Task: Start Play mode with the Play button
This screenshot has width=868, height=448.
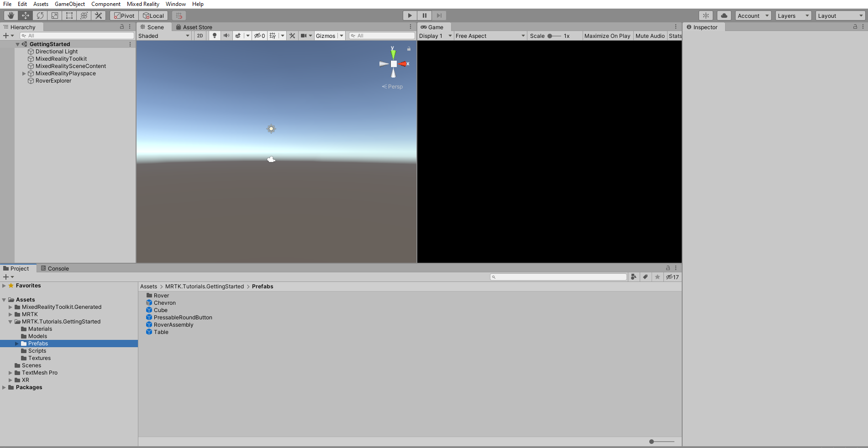Action: point(410,16)
